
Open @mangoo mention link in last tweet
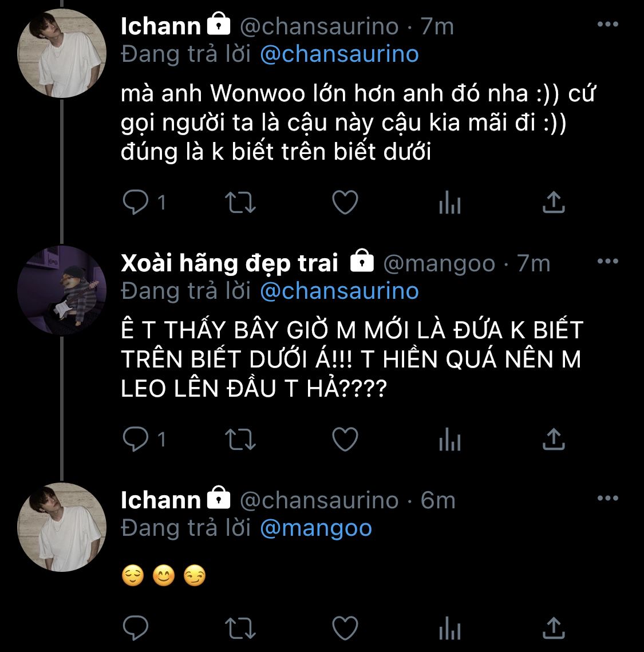click(315, 528)
